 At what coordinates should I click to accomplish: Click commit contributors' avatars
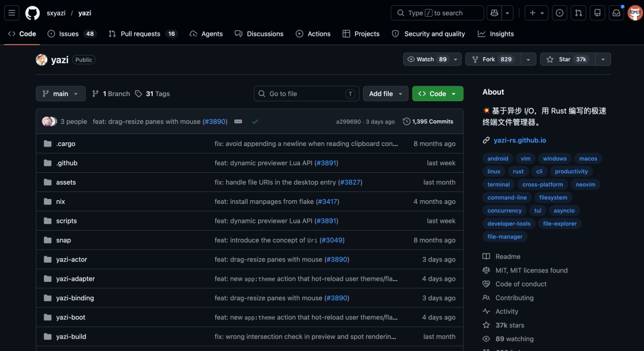tap(49, 122)
